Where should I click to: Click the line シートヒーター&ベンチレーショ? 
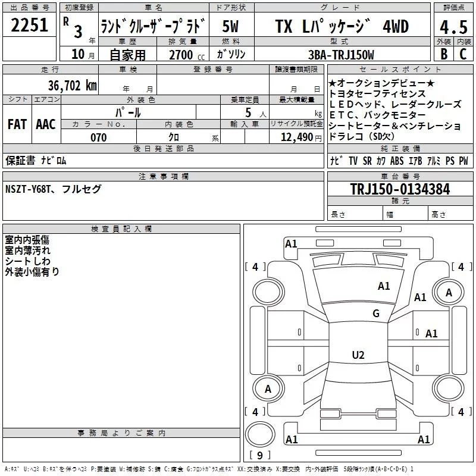(x=395, y=126)
